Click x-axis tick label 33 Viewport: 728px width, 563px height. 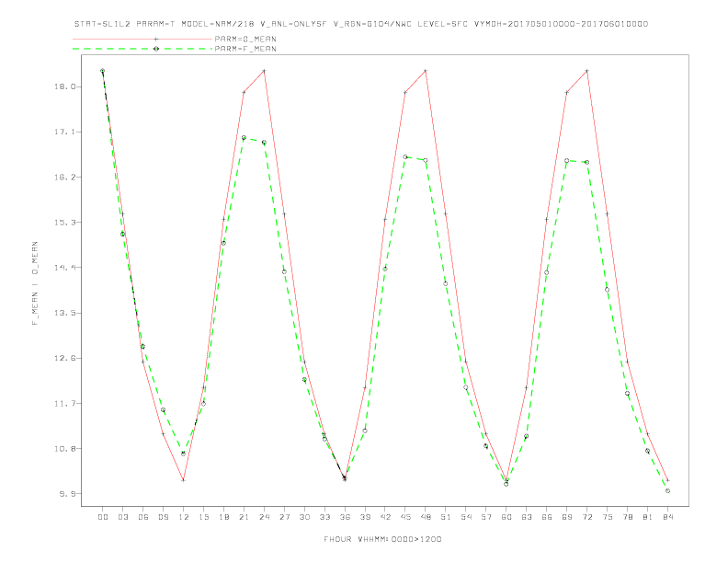324,517
